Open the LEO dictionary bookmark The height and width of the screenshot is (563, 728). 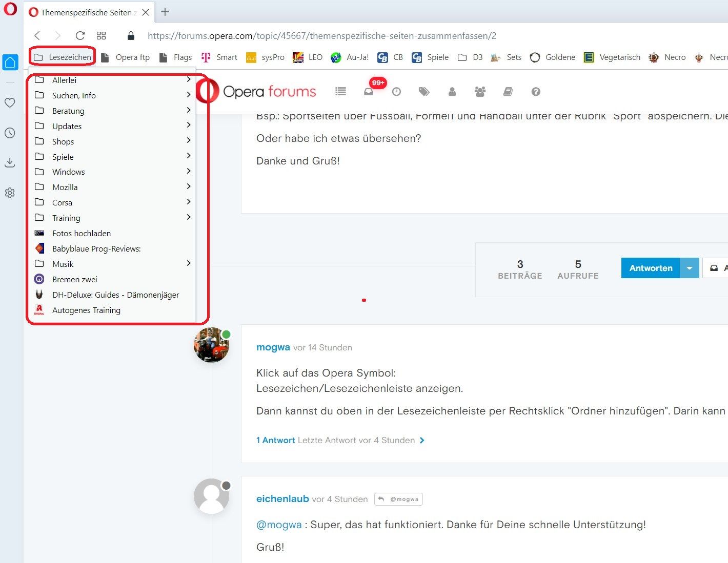click(308, 57)
